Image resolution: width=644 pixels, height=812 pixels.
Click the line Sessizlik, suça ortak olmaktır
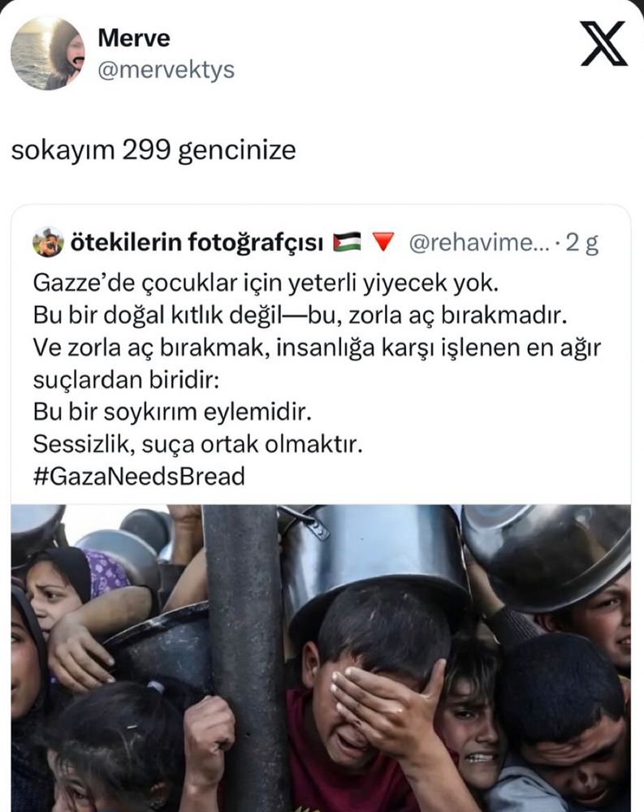[x=197, y=444]
